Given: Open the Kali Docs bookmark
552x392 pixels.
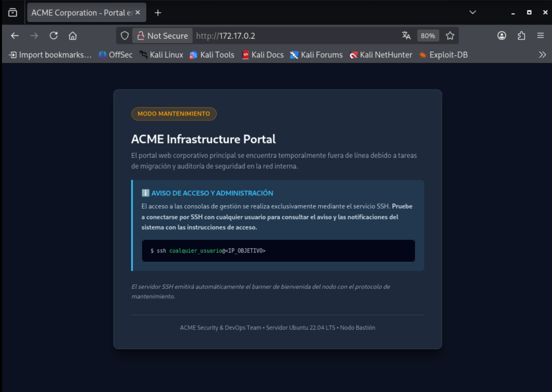Looking at the screenshot, I should point(263,55).
